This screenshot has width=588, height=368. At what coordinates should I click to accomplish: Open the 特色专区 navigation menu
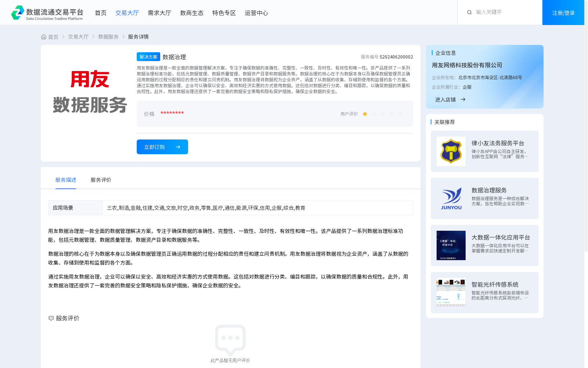[224, 13]
